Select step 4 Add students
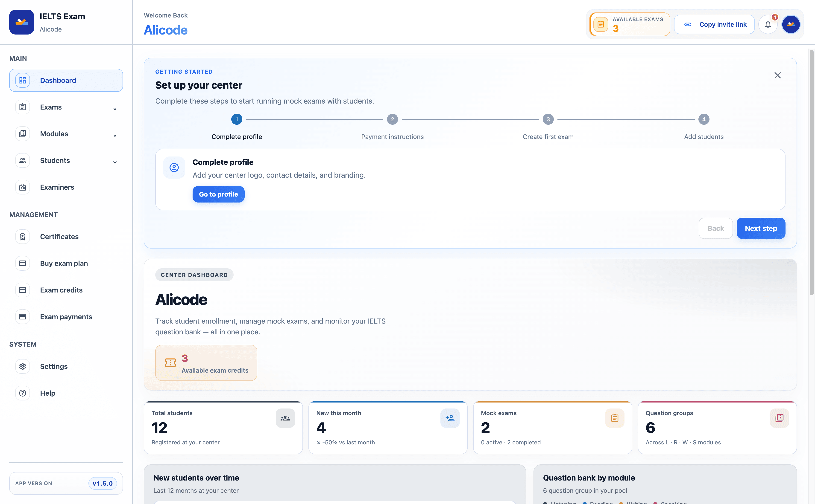Viewport: 815px width, 504px height. 704,127
